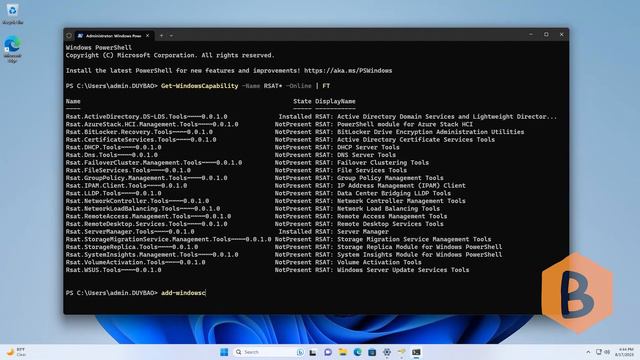
Task: Close the terminal window
Action: [562, 35]
